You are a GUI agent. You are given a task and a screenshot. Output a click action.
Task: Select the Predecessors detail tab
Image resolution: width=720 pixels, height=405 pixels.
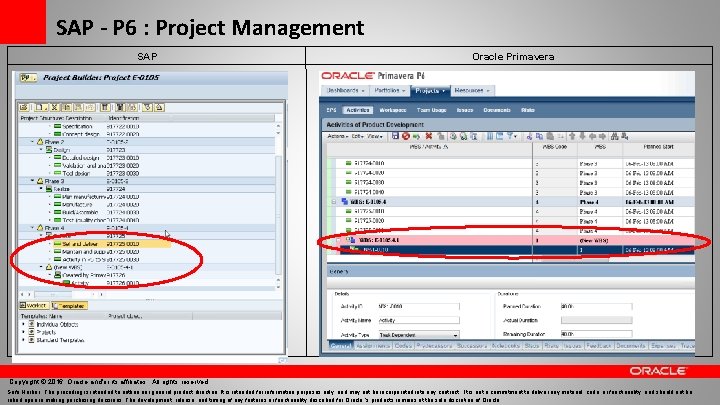[434, 346]
